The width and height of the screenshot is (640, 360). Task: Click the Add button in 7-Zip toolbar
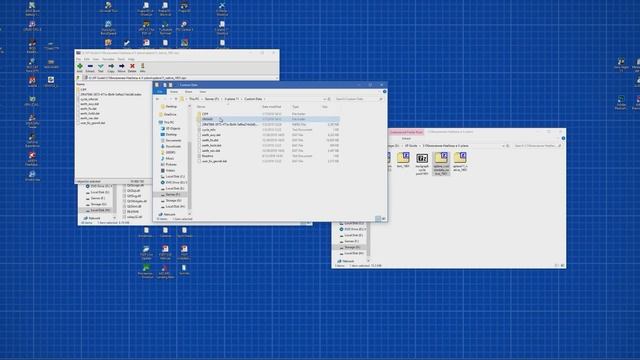pos(80,68)
